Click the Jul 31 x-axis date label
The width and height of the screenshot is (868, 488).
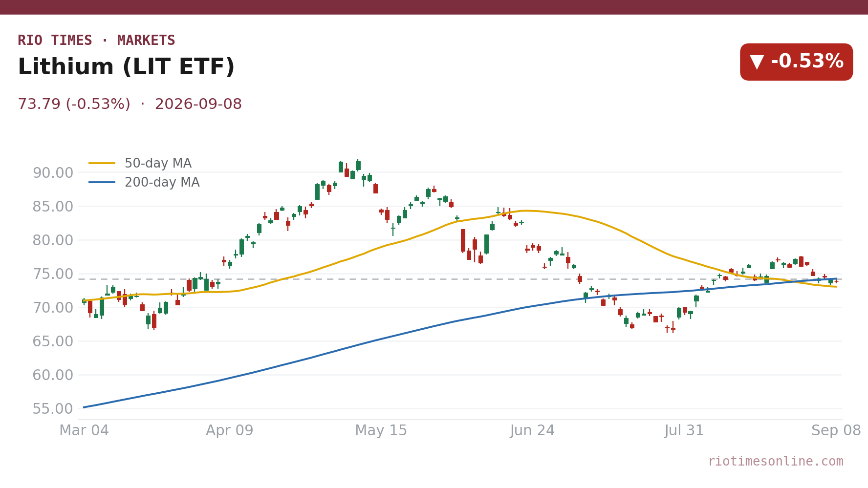[x=684, y=431]
